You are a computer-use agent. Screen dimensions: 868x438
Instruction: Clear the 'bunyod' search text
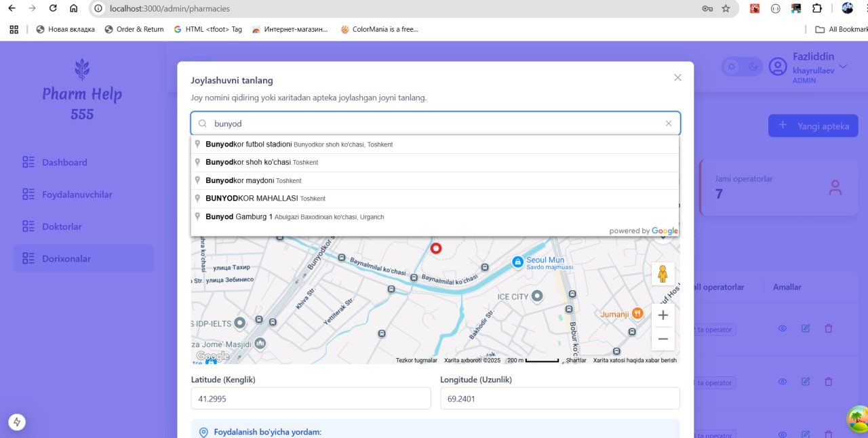point(669,123)
